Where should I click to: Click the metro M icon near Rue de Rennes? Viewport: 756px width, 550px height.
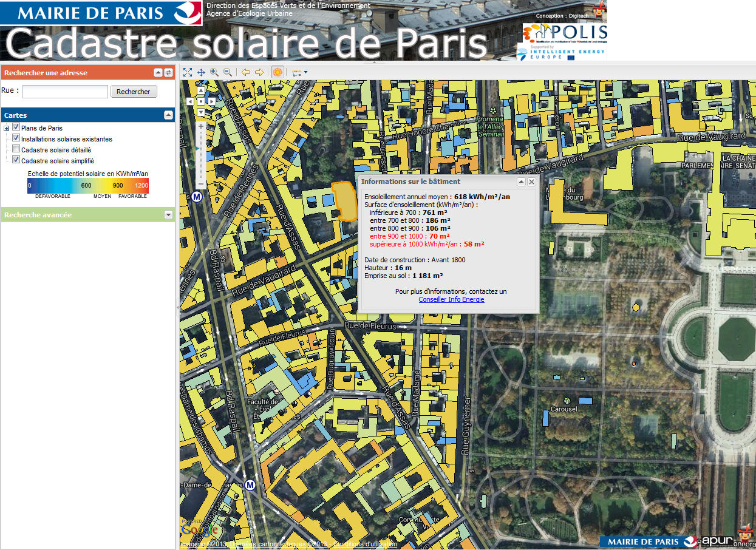[x=197, y=197]
